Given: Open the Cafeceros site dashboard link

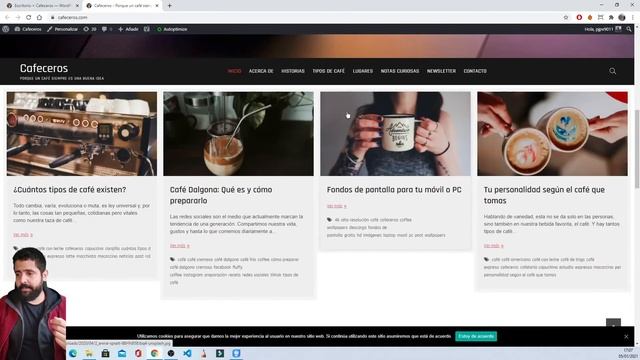Looking at the screenshot, I should [x=28, y=29].
